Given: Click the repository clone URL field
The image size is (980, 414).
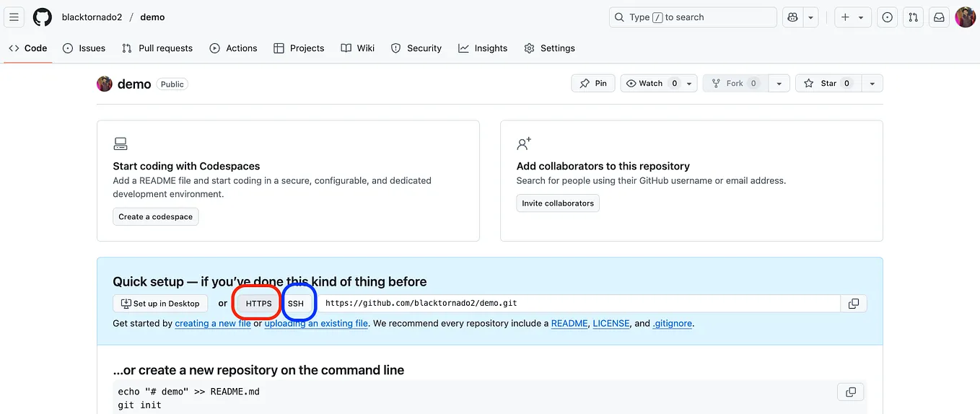Looking at the screenshot, I should point(579,304).
